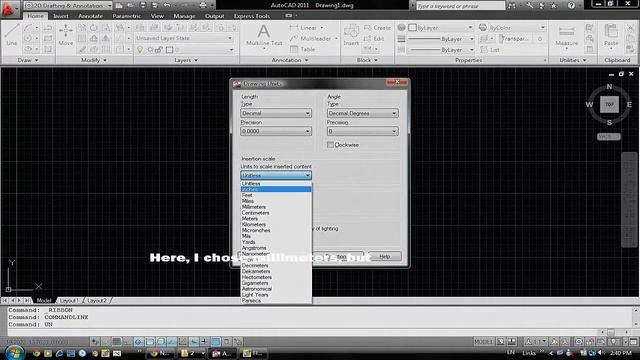Toggle the Clockwise checkbox
The width and height of the screenshot is (640, 360).
pos(330,145)
